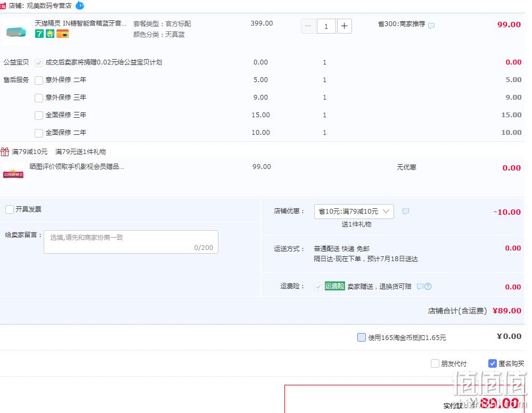The height and width of the screenshot is (413, 532).
Task: Uncheck the 匿名购买 checkbox
Action: pos(492,364)
